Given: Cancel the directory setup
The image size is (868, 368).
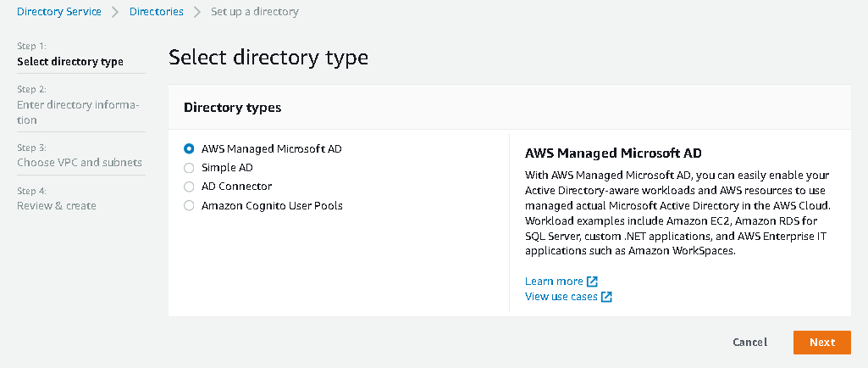Looking at the screenshot, I should 749,343.
